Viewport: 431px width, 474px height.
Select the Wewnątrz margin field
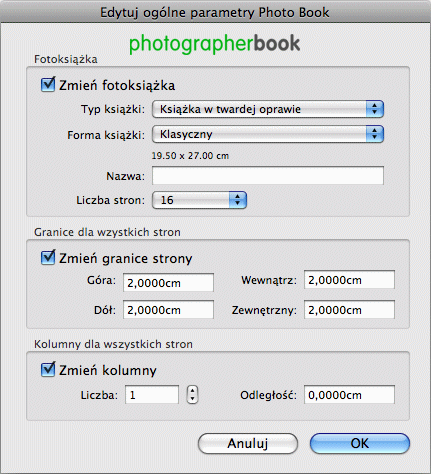click(x=349, y=280)
